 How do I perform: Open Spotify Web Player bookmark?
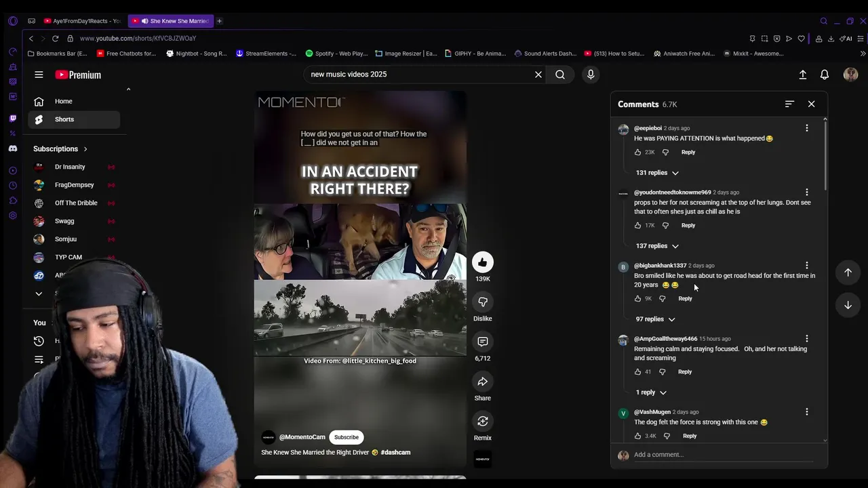click(336, 54)
